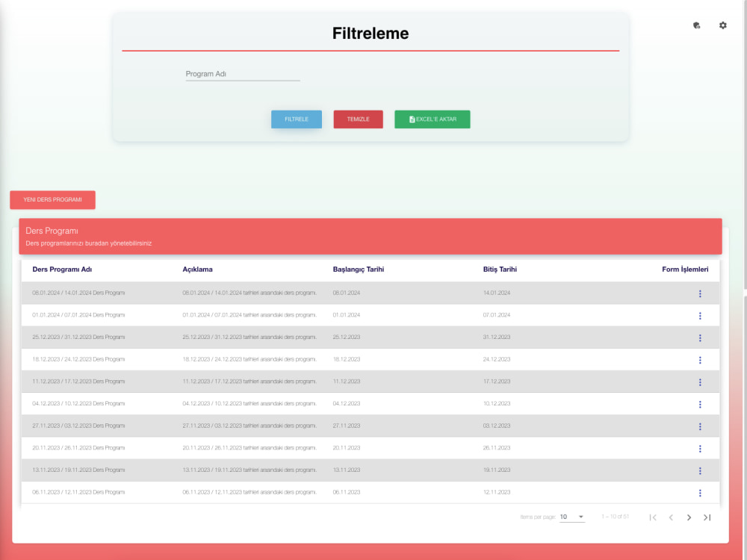Select '18.12.2023 / 24.12.2023 Ders Programı' name cell
747x560 pixels.
[78, 359]
